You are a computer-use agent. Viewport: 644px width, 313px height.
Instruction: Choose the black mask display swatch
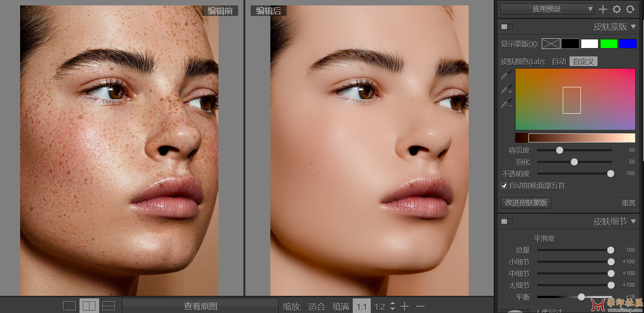570,43
